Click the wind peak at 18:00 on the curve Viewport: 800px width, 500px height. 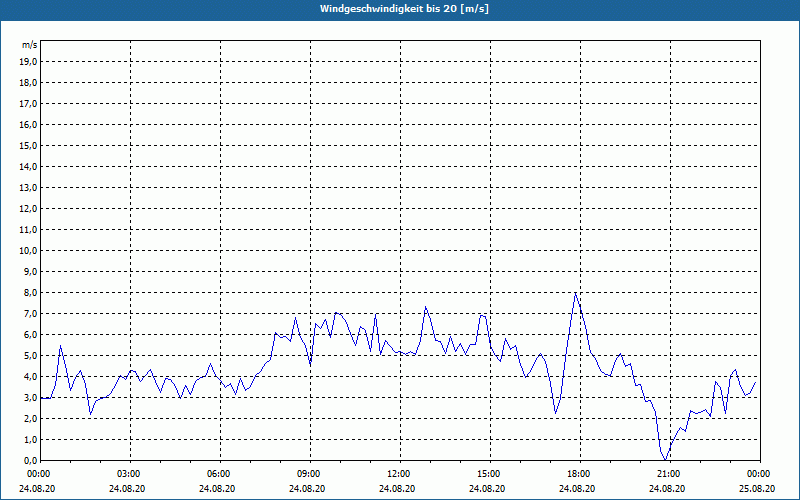point(576,293)
